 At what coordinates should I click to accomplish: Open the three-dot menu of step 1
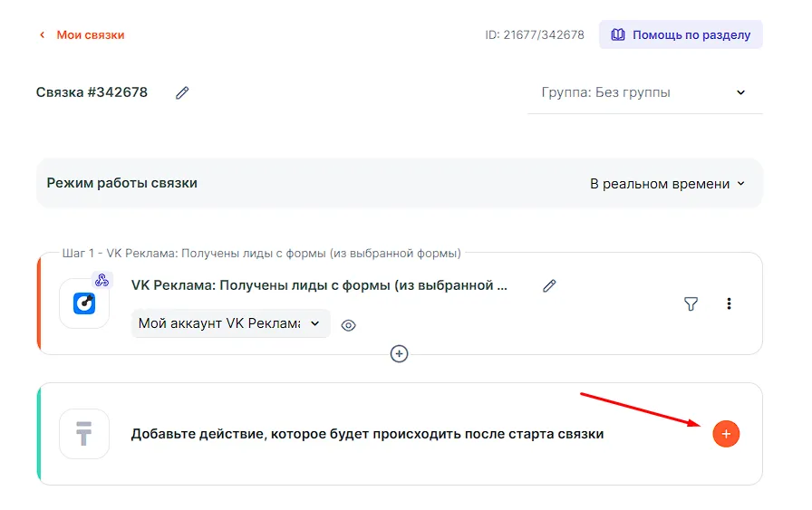coord(729,304)
